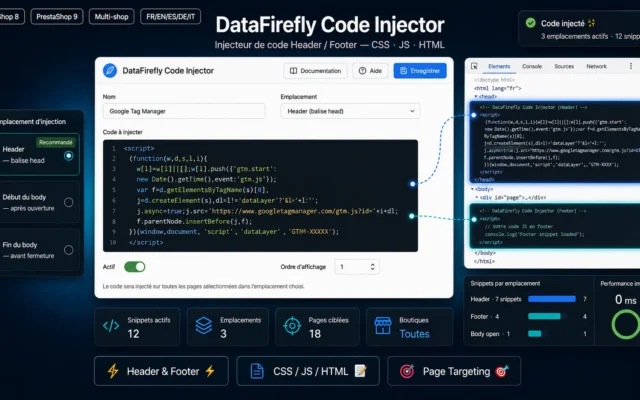Click the Recommandé green label
This screenshot has height=400, width=640.
tap(56, 142)
